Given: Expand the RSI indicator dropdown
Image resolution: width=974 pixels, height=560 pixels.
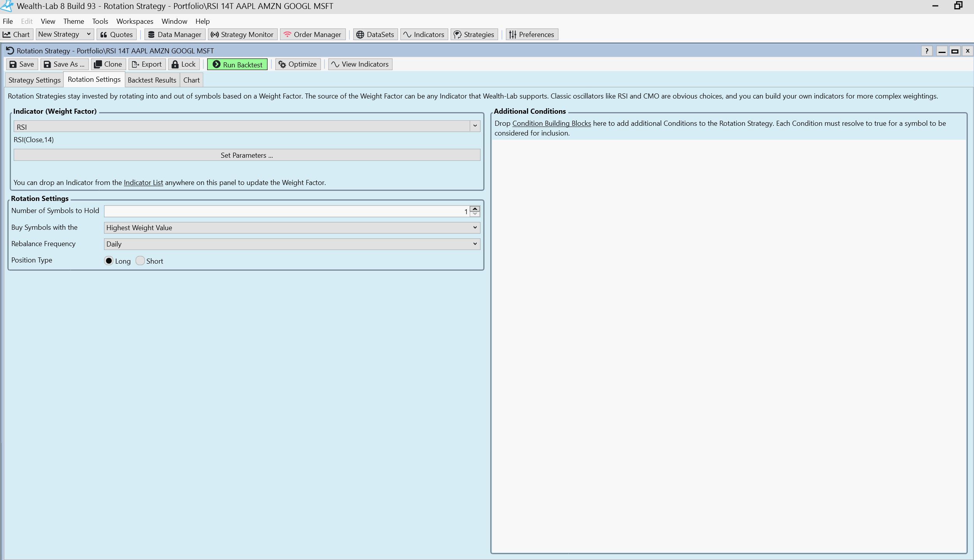Looking at the screenshot, I should [x=475, y=126].
